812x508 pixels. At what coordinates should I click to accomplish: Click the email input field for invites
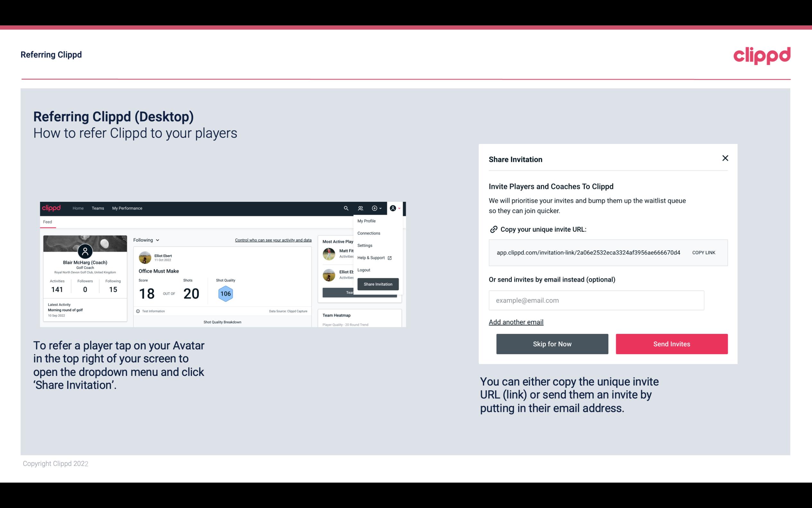tap(596, 300)
